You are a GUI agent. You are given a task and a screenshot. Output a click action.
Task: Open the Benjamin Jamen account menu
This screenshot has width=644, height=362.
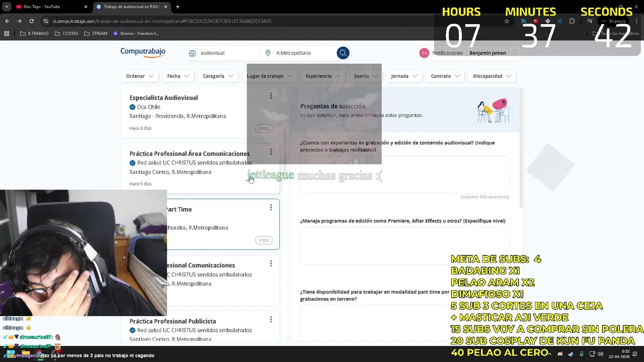tap(493, 53)
